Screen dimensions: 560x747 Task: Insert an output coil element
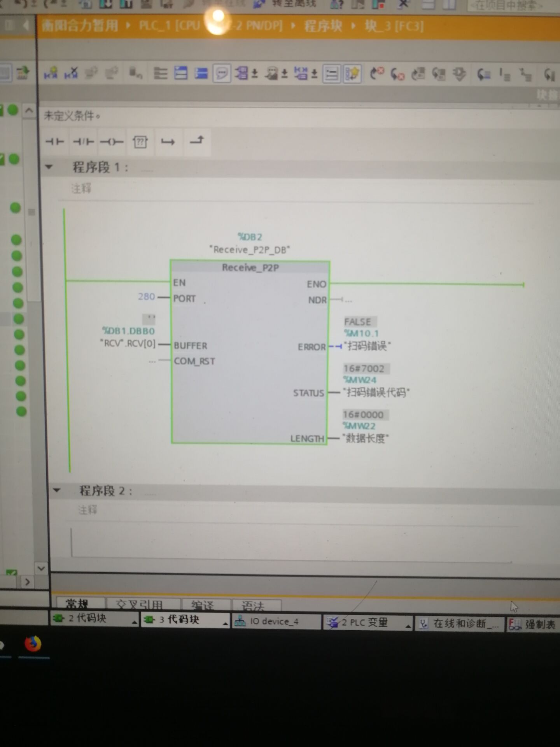click(112, 142)
